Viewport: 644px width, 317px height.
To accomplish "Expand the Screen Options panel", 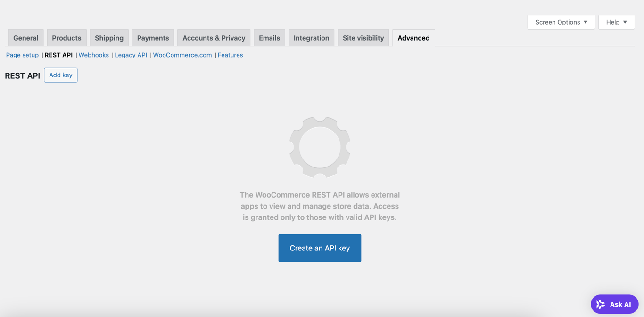I will (561, 22).
